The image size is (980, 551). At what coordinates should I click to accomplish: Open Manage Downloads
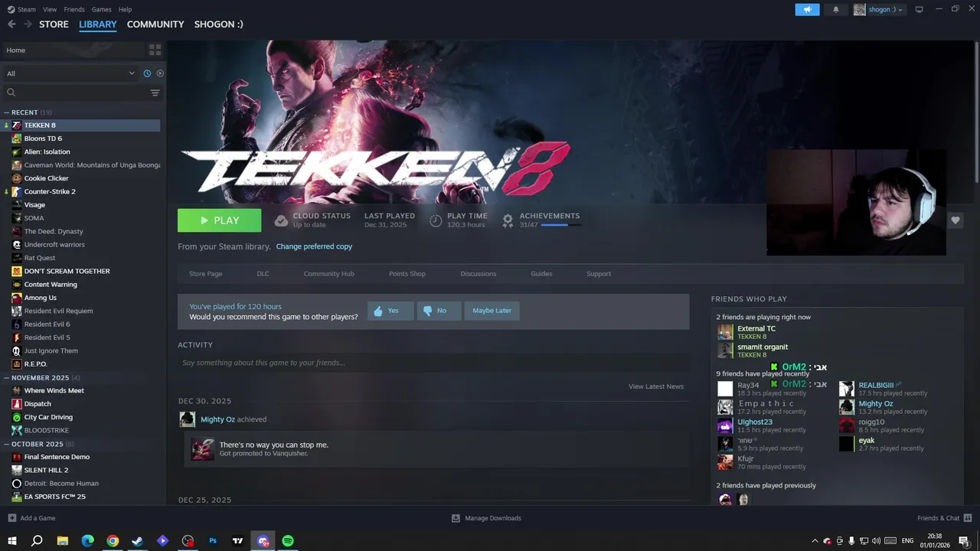tap(486, 518)
